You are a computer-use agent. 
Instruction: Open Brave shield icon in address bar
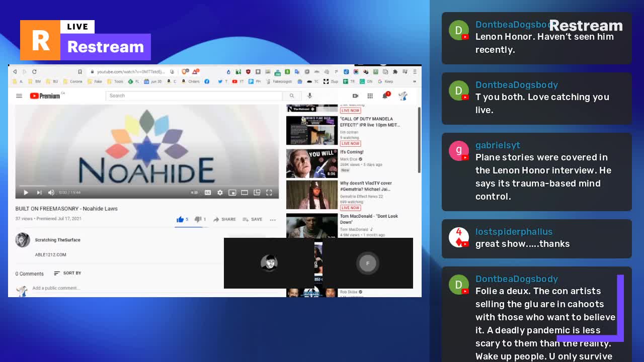pyautogui.click(x=185, y=72)
